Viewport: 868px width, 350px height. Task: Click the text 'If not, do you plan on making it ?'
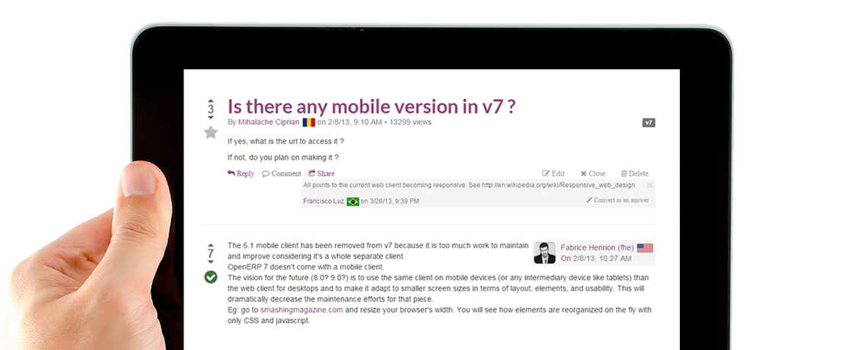point(283,157)
